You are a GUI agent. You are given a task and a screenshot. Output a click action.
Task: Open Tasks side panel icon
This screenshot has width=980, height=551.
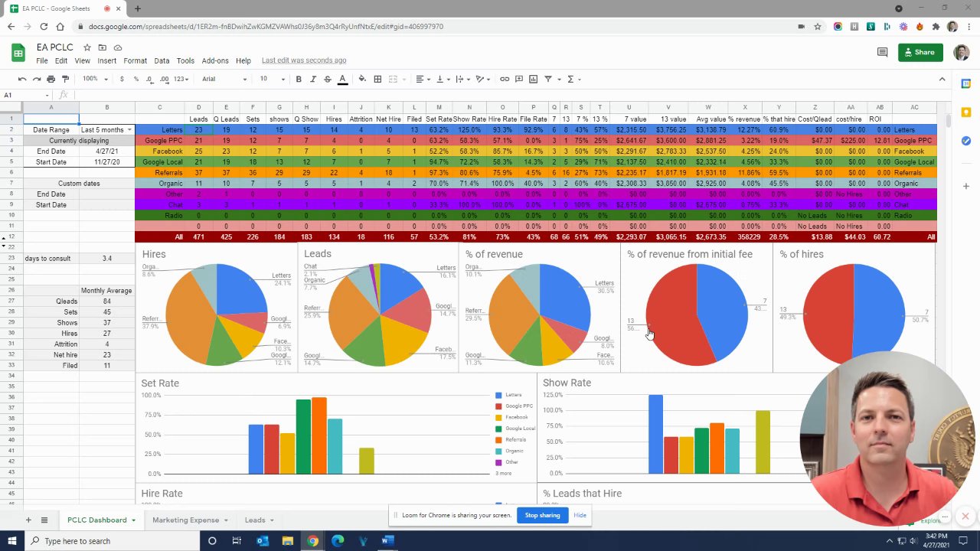(x=966, y=141)
